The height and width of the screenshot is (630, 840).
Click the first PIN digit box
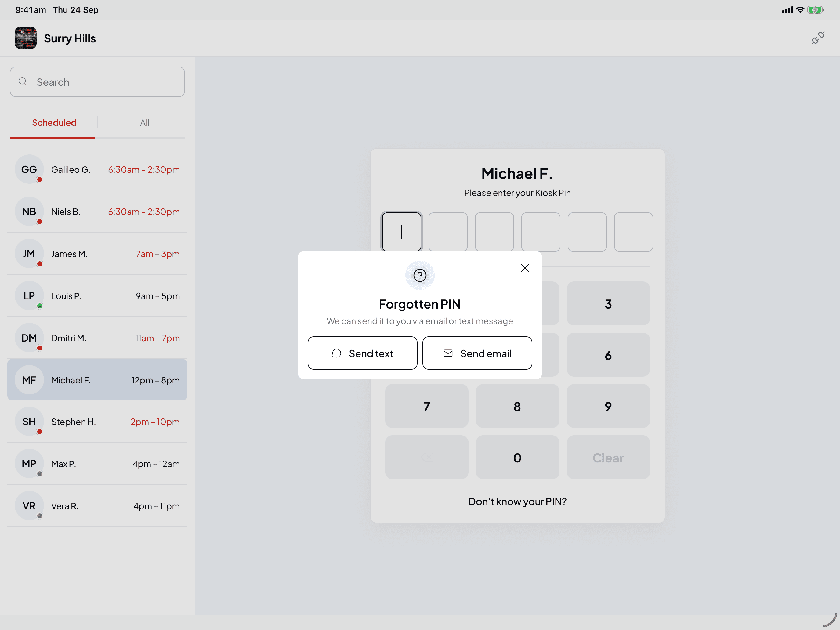pyautogui.click(x=401, y=232)
